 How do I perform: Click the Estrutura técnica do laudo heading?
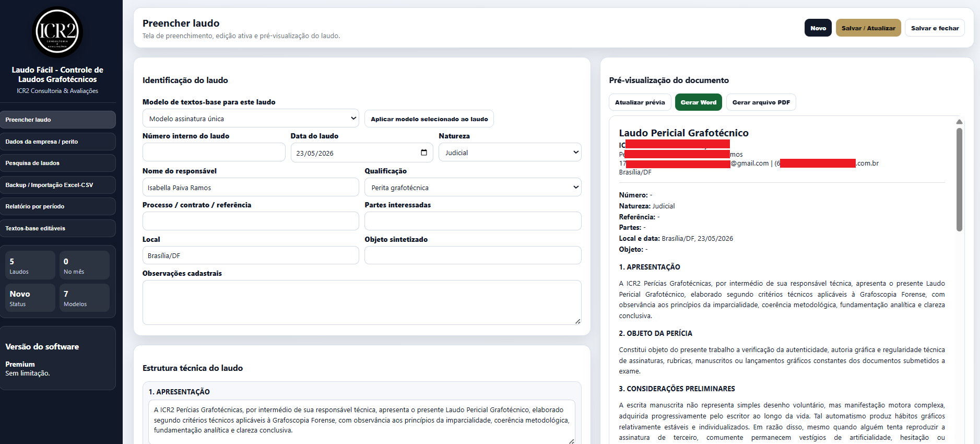pyautogui.click(x=193, y=368)
